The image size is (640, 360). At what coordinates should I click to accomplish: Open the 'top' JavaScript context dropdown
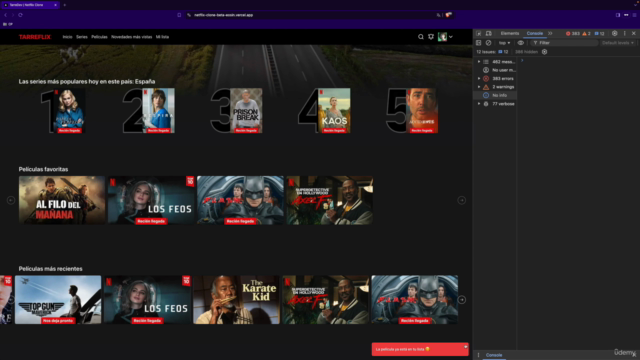[x=504, y=43]
